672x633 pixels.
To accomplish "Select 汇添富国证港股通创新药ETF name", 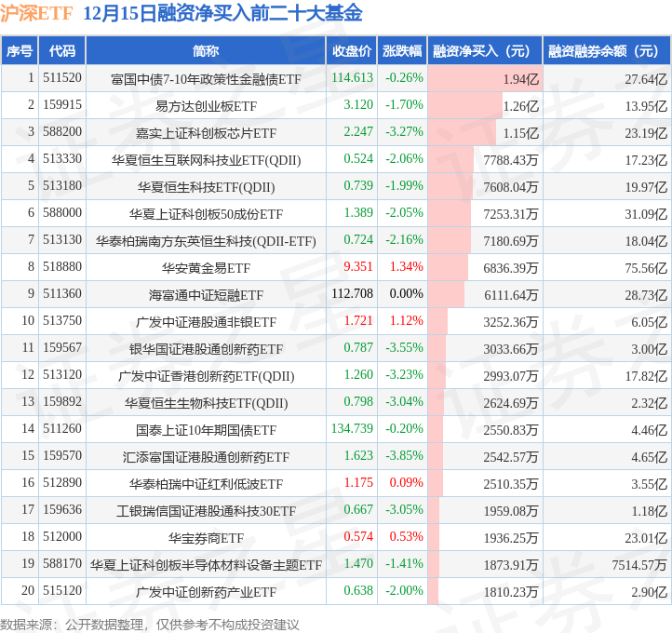I will point(206,457).
